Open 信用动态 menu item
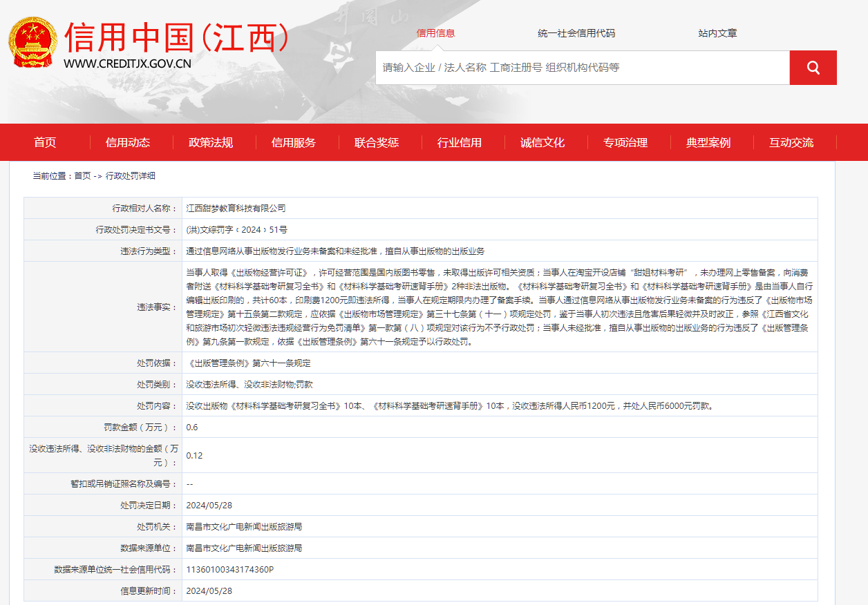This screenshot has width=868, height=605. 127,142
